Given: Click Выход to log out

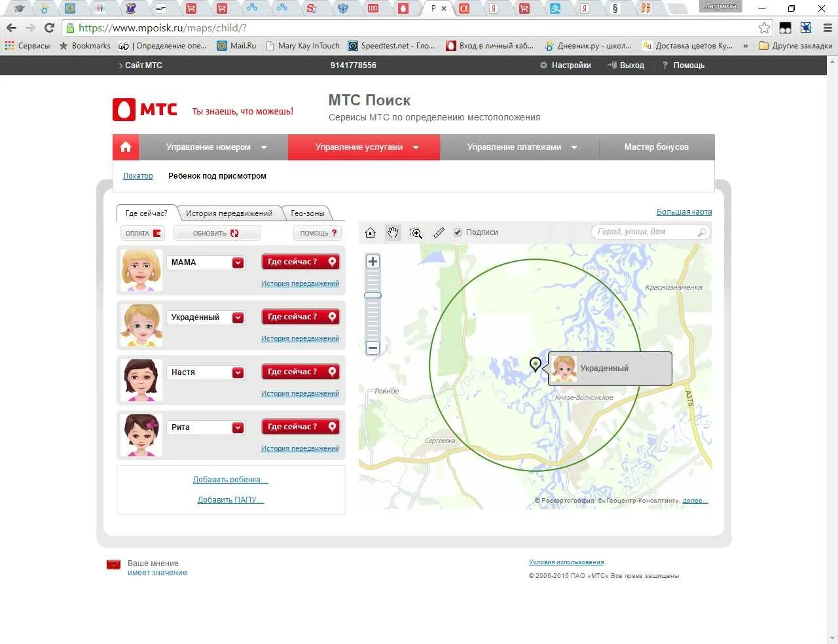Looking at the screenshot, I should pyautogui.click(x=626, y=65).
